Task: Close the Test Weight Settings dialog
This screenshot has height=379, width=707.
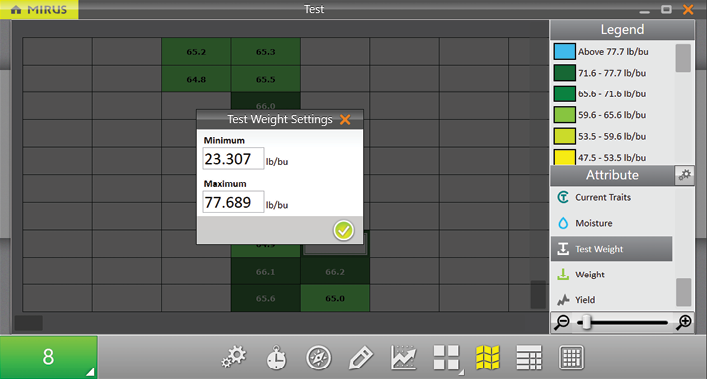Action: pos(345,119)
